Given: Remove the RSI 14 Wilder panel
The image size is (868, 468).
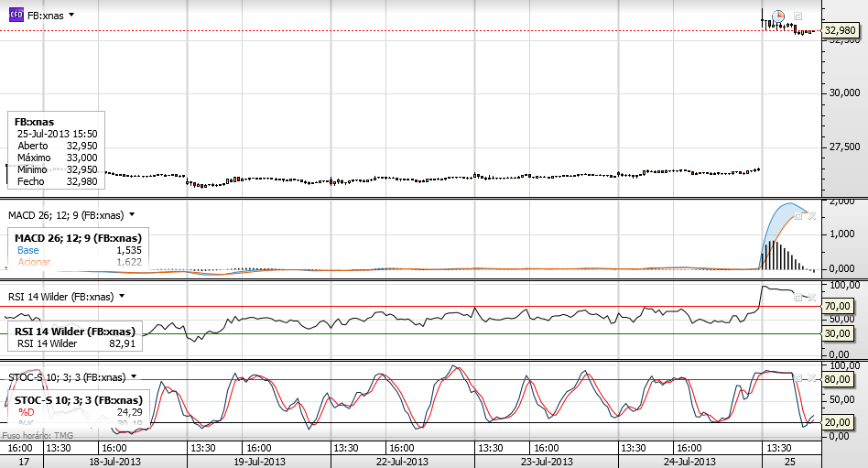Looking at the screenshot, I should click(811, 298).
